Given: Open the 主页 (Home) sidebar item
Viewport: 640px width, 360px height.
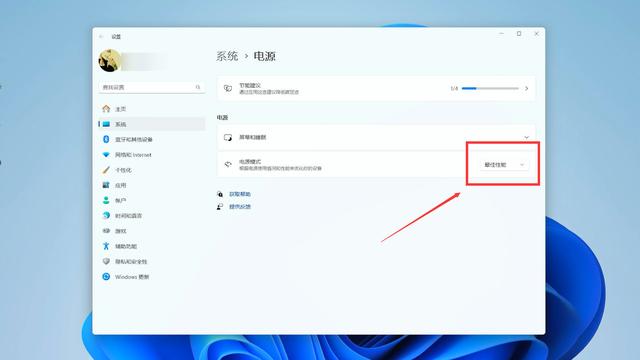Looking at the screenshot, I should click(x=151, y=109).
